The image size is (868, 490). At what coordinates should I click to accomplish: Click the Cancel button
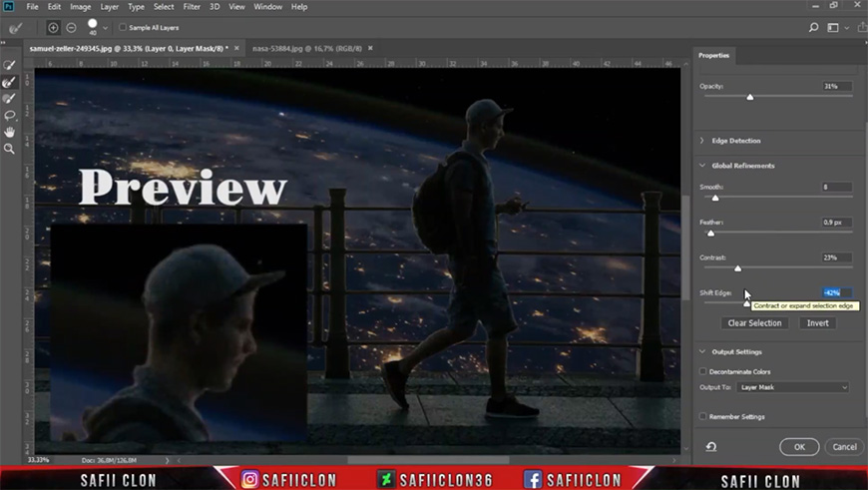click(x=844, y=447)
